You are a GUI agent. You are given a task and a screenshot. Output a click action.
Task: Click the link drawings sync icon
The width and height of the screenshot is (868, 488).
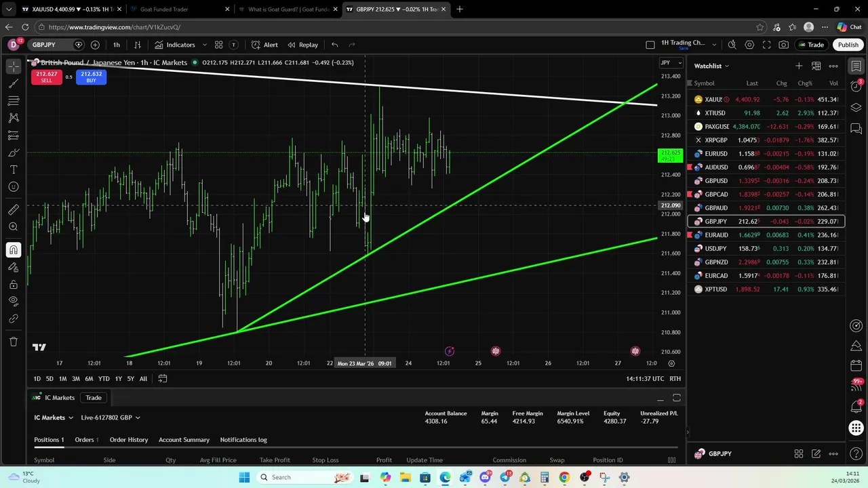coord(14,319)
